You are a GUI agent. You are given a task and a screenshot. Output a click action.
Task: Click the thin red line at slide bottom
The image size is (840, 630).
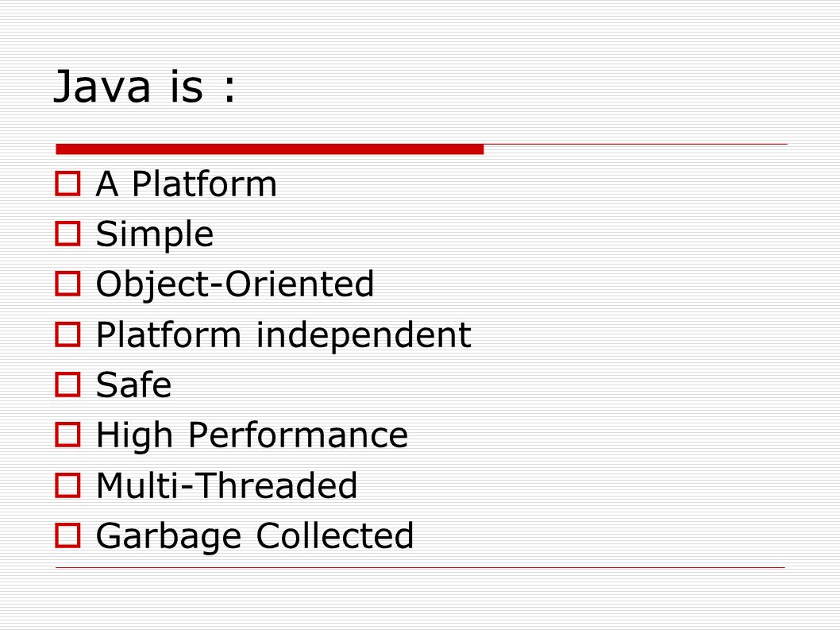click(x=420, y=567)
